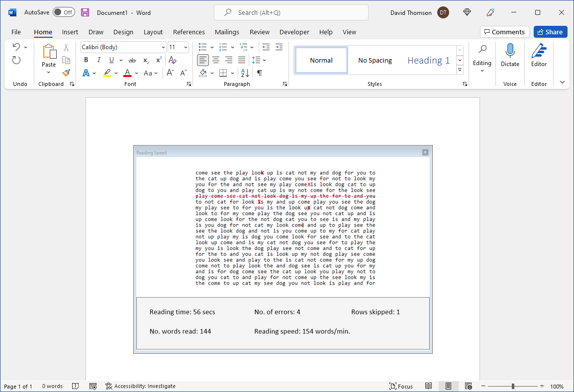Image resolution: width=574 pixels, height=392 pixels.
Task: Click the Save icon in title bar
Action: 85,12
